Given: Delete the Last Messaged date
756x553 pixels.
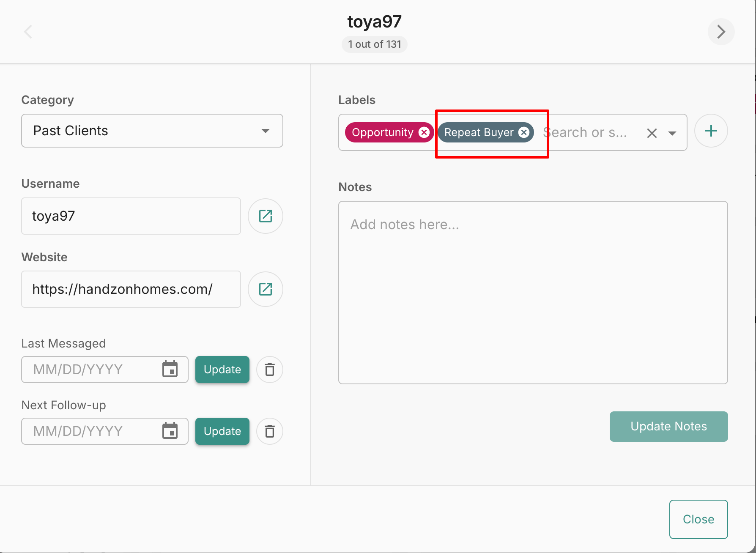Looking at the screenshot, I should (269, 370).
